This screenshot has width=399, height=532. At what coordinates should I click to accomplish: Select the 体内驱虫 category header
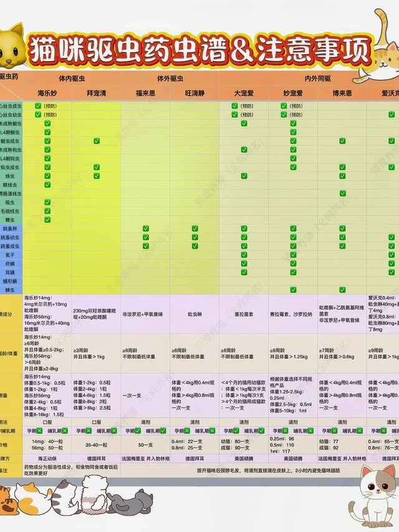coord(72,79)
